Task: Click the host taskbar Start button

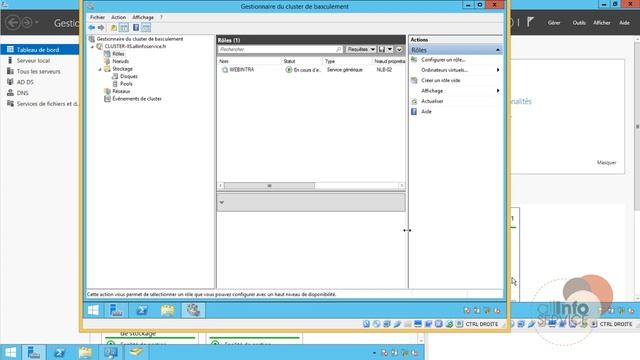Action: click(x=10, y=352)
